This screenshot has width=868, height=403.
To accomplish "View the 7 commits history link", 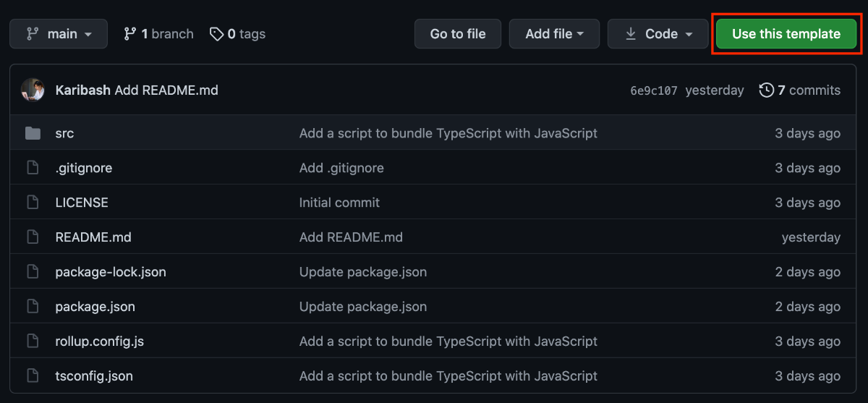I will tap(799, 90).
